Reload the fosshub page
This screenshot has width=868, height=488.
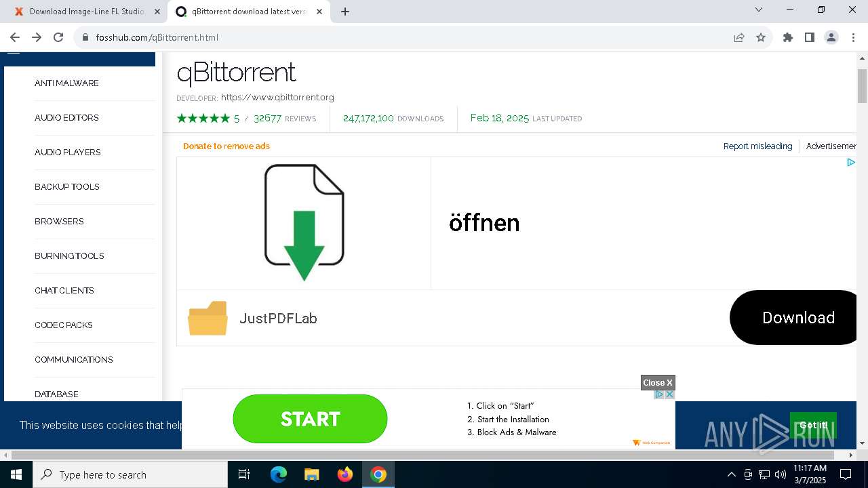(58, 37)
